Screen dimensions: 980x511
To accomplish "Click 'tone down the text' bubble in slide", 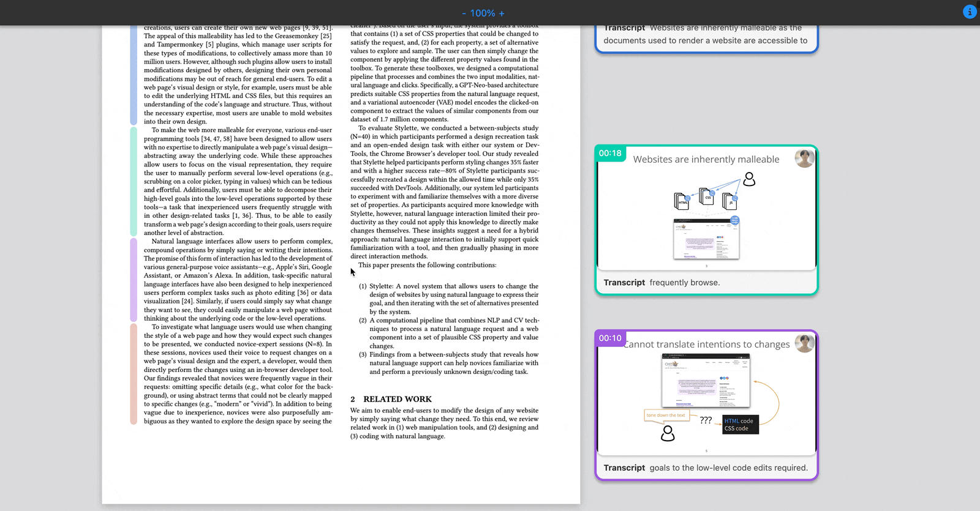I will 666,415.
